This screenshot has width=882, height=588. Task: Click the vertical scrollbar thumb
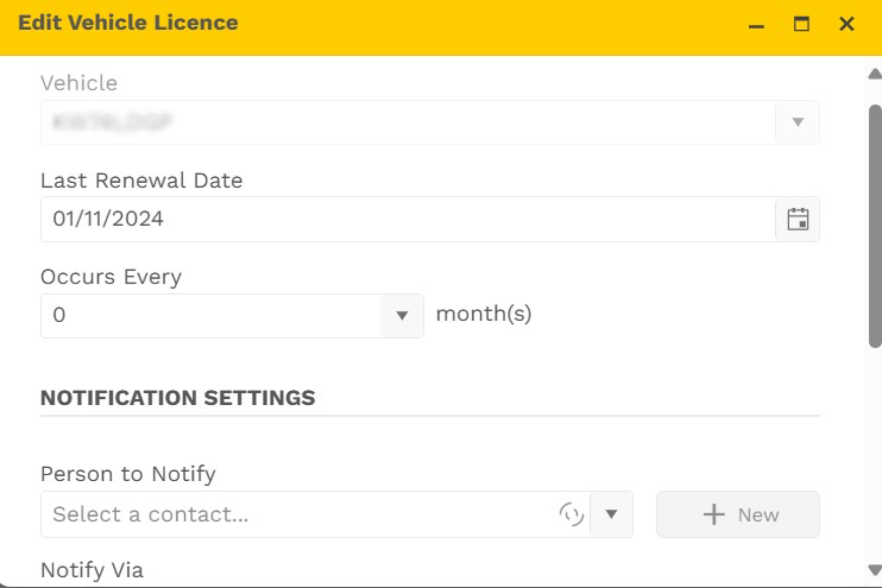[874, 225]
